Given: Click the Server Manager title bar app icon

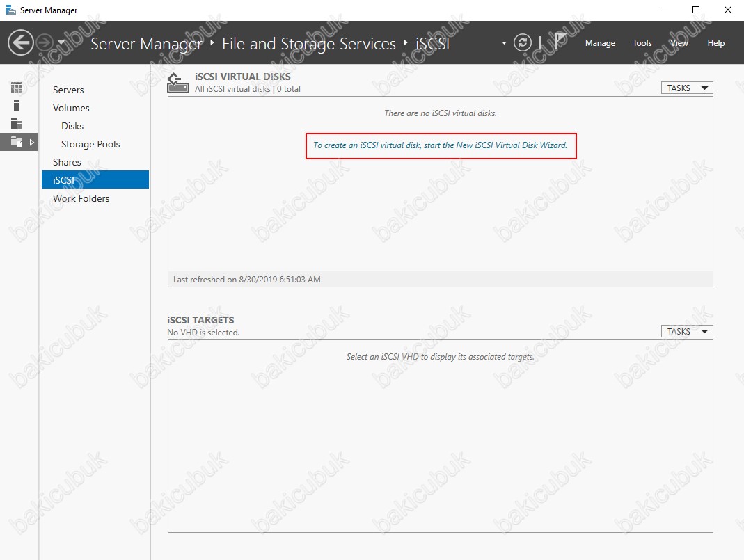Looking at the screenshot, I should (x=10, y=10).
